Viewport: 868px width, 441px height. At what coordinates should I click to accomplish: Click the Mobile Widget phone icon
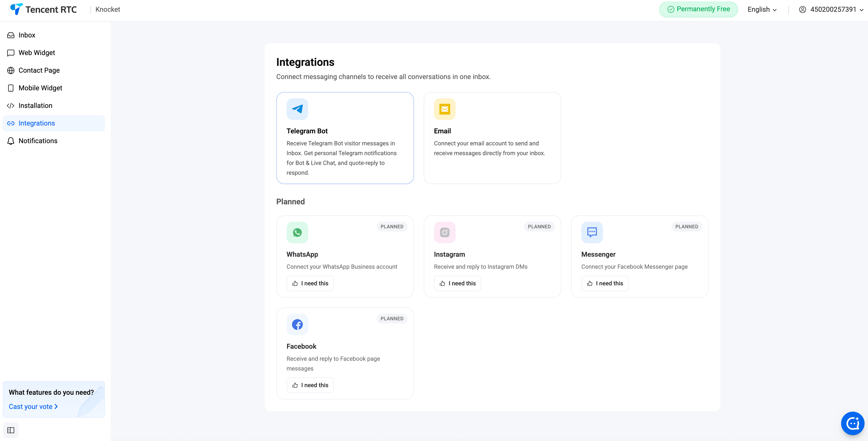[11, 88]
